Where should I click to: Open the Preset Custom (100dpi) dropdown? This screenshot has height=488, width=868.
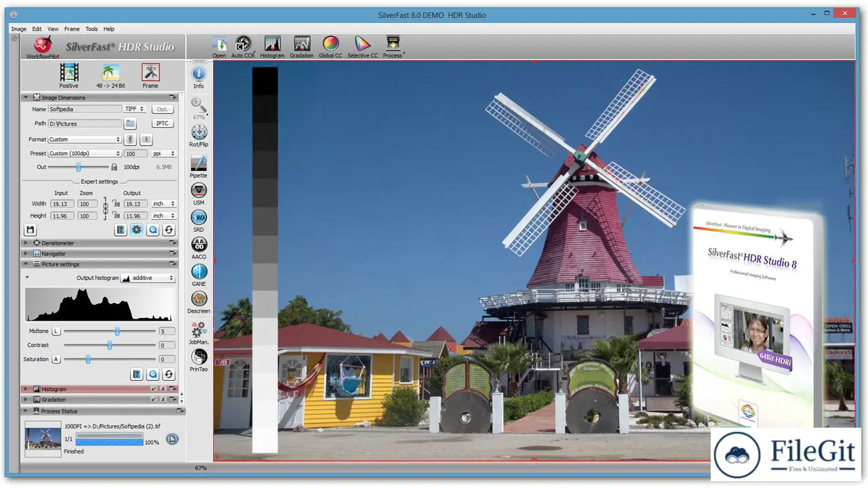(x=85, y=154)
